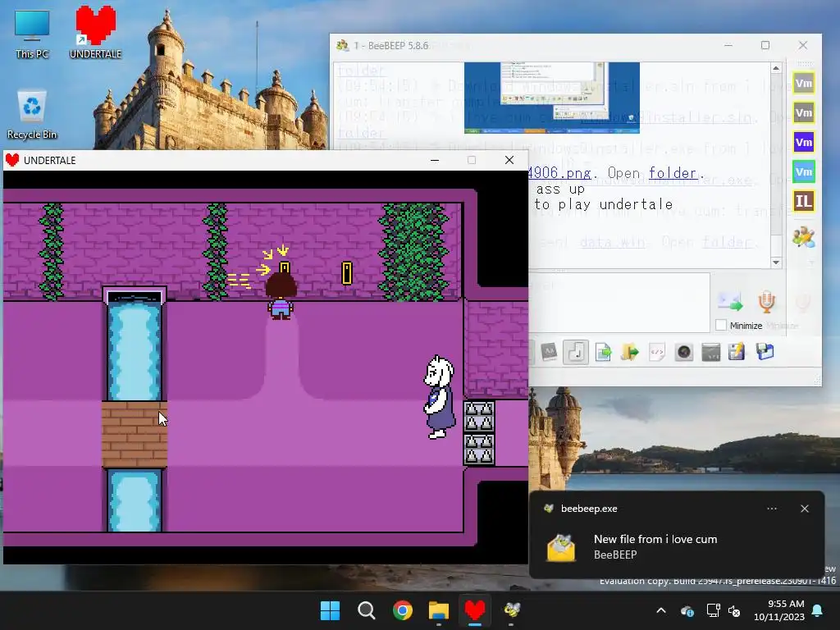Viewport: 840px width, 630px height.
Task: Expand the hidden system tray icons chevron
Action: 661,610
